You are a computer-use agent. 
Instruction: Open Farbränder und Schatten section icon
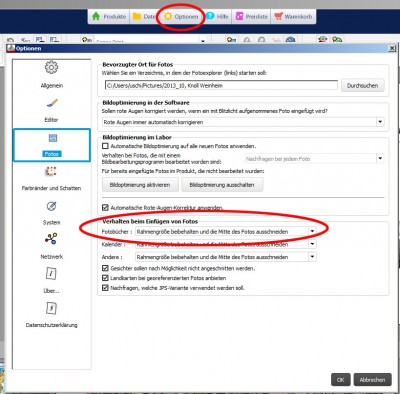pyautogui.click(x=51, y=171)
